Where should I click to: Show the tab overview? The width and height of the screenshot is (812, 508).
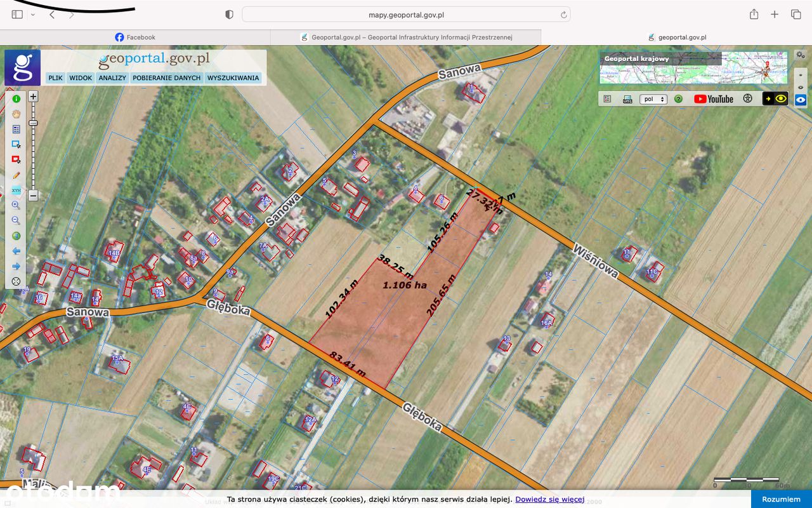pyautogui.click(x=796, y=14)
